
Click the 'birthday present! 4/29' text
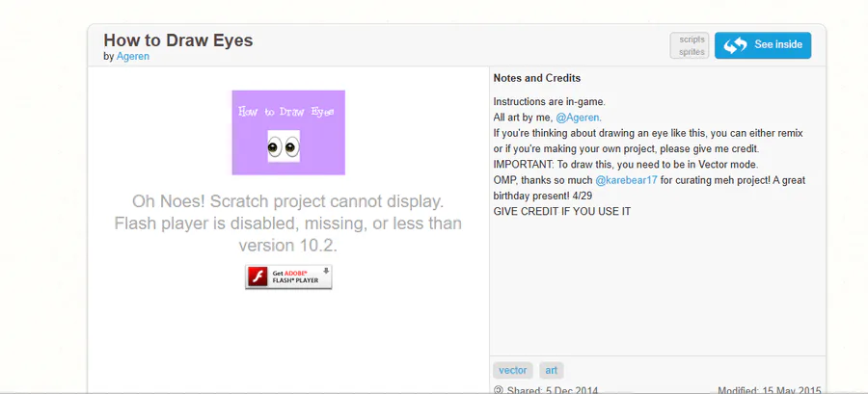543,196
